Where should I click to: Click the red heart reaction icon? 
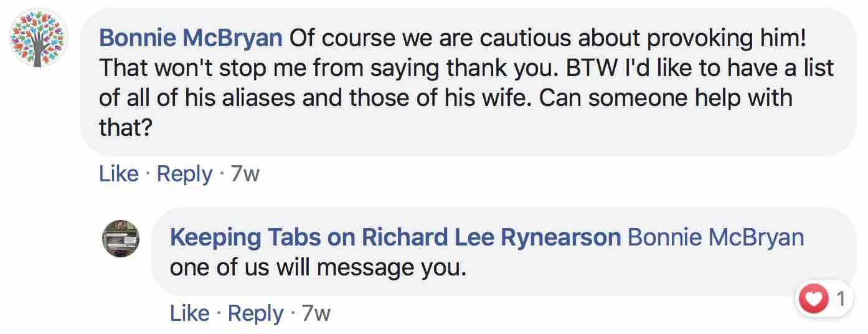(x=814, y=300)
